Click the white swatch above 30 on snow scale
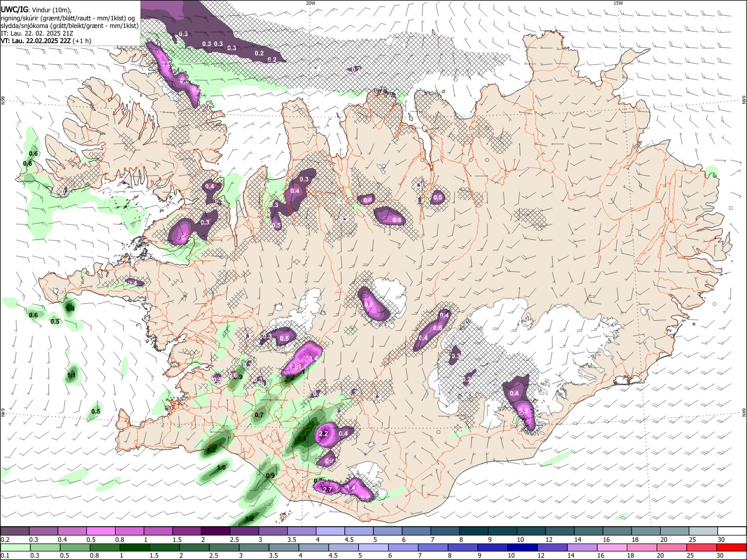 click(x=732, y=531)
